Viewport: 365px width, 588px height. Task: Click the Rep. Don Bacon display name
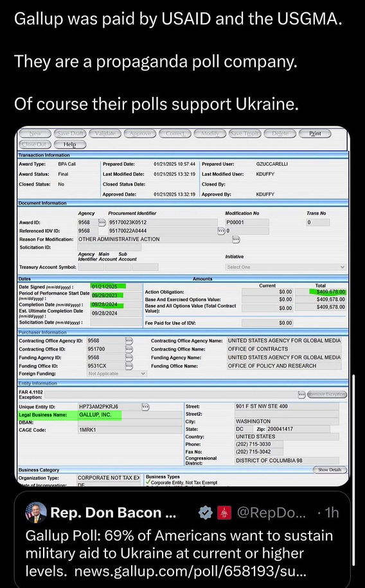113,513
